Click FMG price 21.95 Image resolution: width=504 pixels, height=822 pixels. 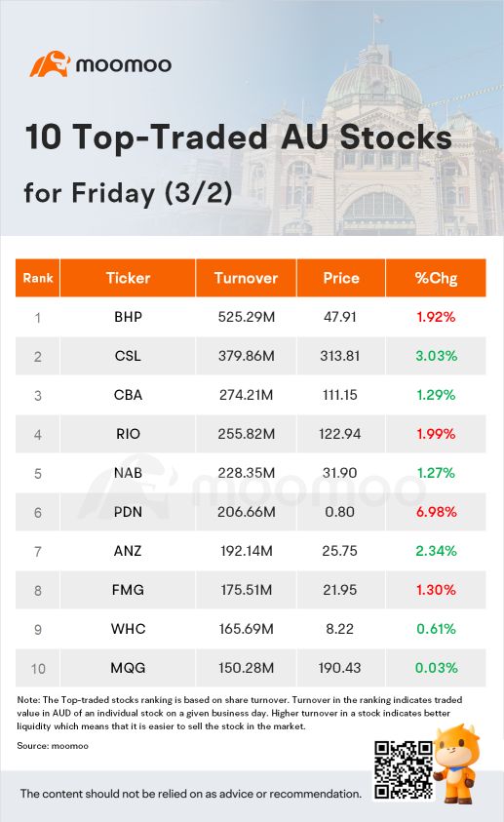coord(340,590)
